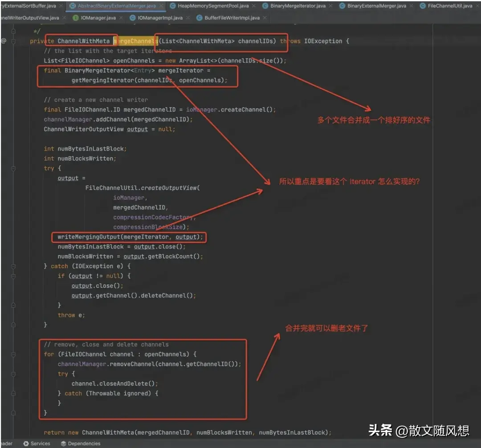Collapse the 'catch (Throwable ignored)' fold marker
481x448 pixels.
pos(13,393)
